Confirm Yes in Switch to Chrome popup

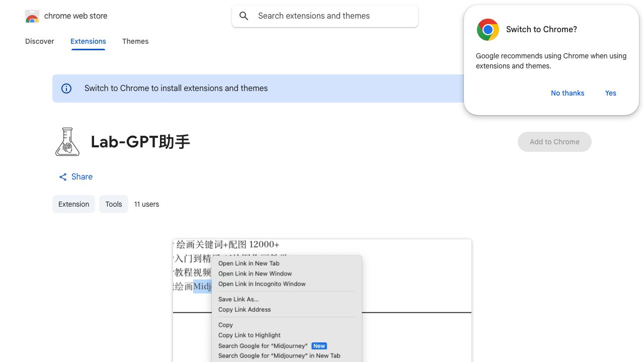(611, 93)
